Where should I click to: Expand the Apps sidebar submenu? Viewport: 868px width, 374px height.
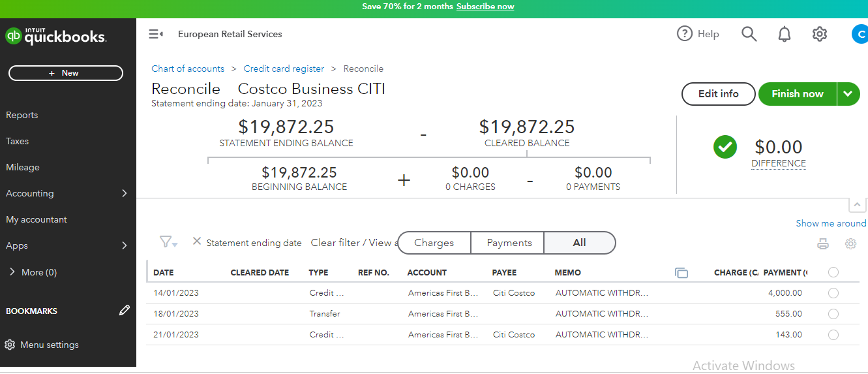pos(125,245)
